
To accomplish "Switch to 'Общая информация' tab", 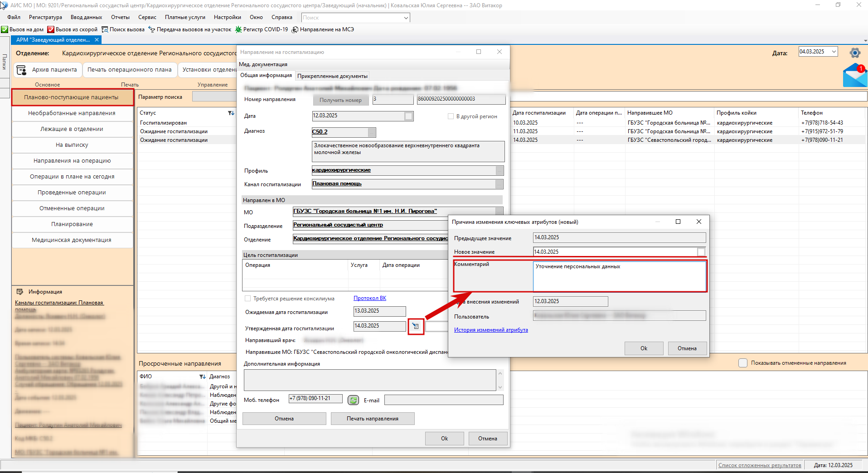I will click(266, 75).
